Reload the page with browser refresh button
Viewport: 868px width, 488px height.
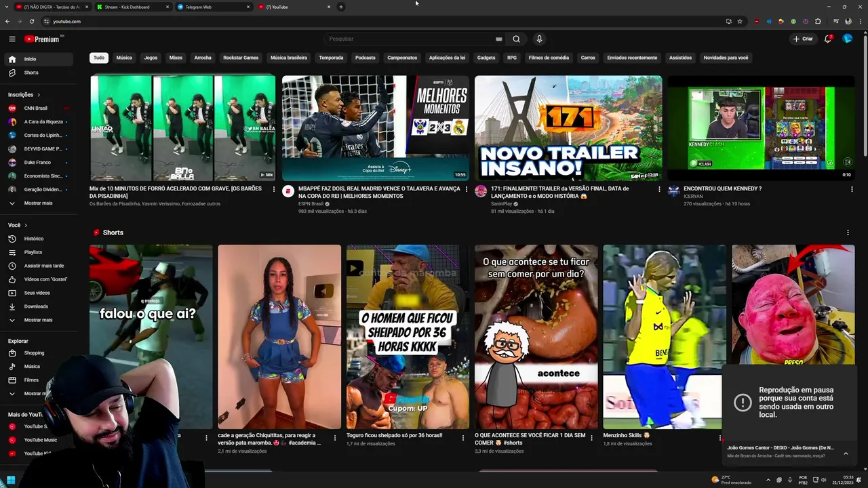point(31,21)
